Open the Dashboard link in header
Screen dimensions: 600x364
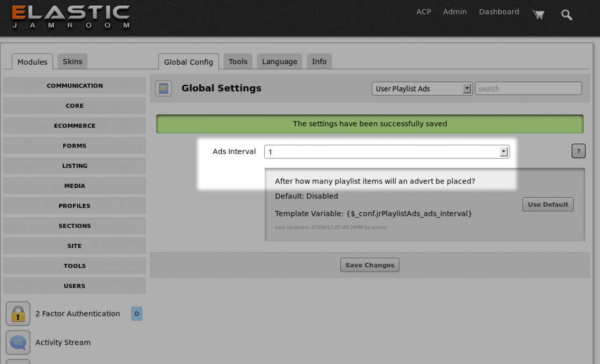499,12
